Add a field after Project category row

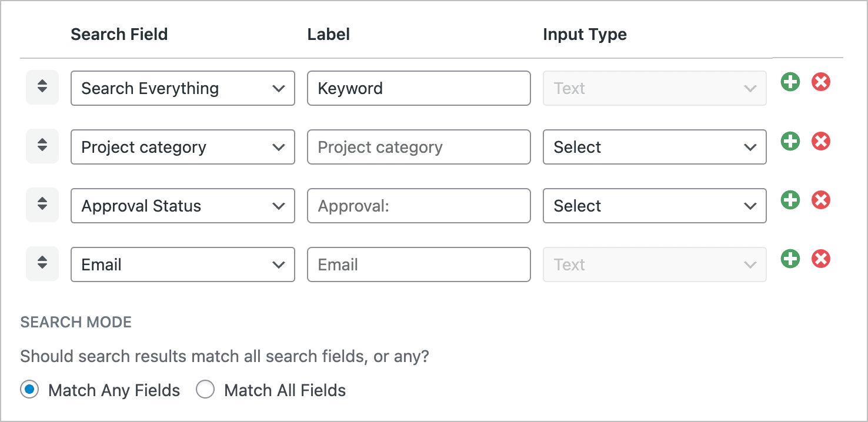[x=790, y=141]
